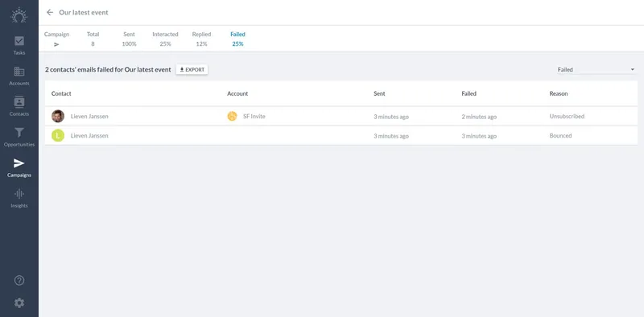Open Opportunities funnel icon
The image size is (644, 317).
point(19,133)
